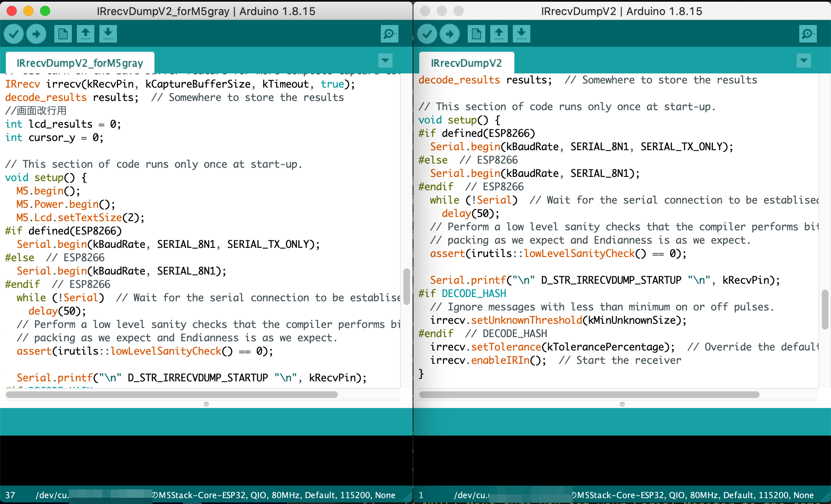Click Open sketch icon in right window

499,34
